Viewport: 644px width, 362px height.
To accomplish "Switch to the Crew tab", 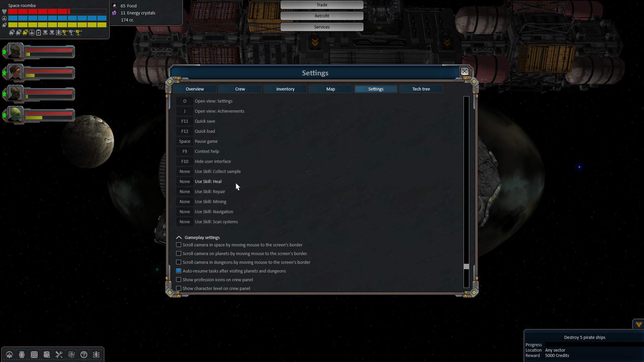I will (240, 89).
